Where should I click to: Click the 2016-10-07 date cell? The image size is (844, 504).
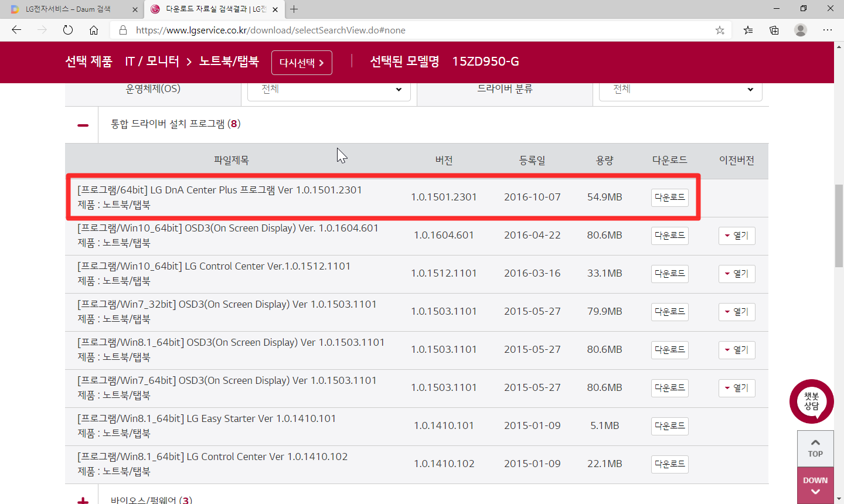(x=532, y=197)
